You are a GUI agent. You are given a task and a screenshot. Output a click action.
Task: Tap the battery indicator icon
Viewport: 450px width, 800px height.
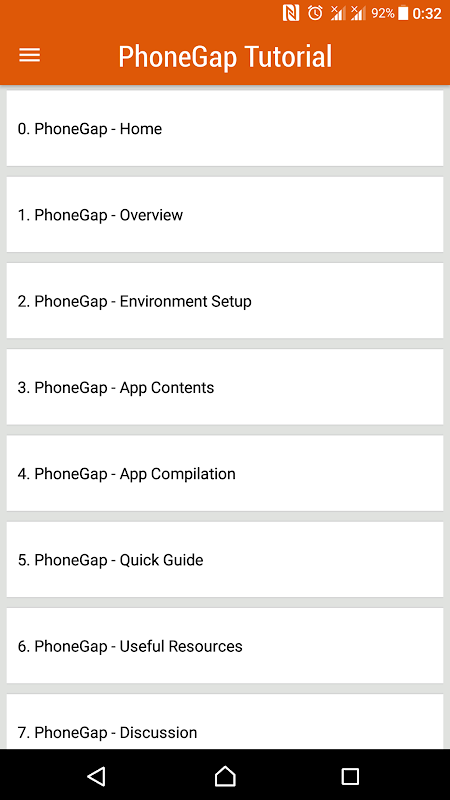(x=403, y=13)
